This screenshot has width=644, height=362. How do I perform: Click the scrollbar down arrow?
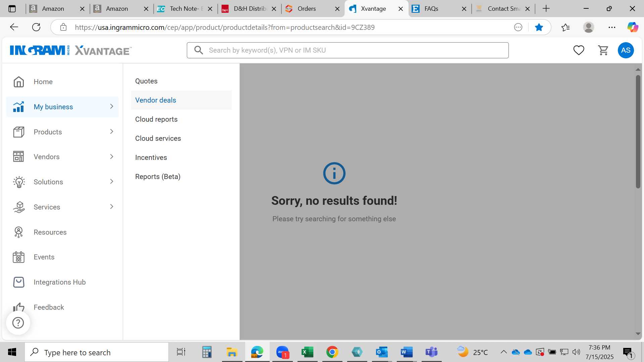click(638, 334)
